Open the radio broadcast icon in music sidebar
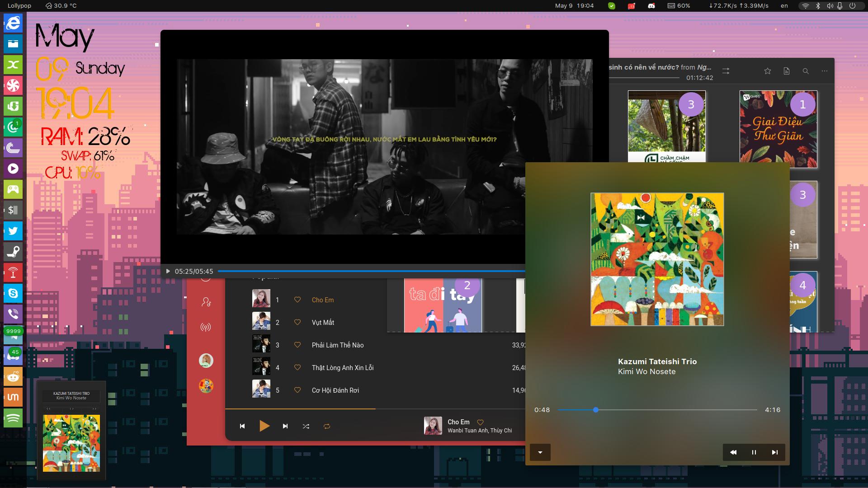The image size is (868, 488). pos(206,327)
